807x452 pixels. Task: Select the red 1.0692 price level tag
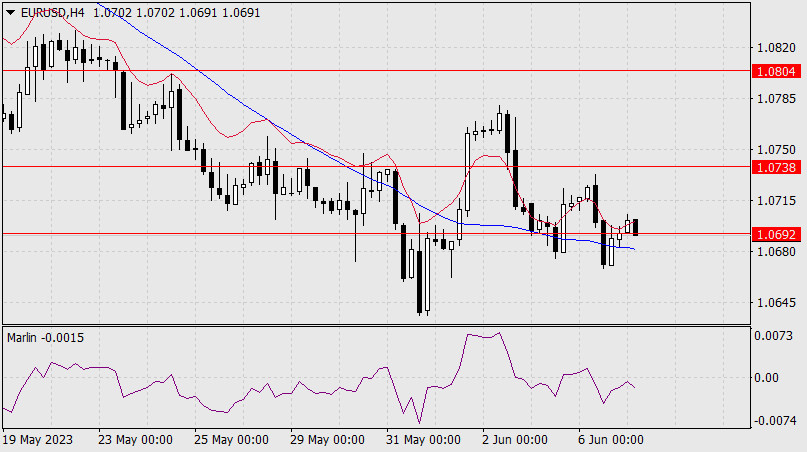pos(777,234)
